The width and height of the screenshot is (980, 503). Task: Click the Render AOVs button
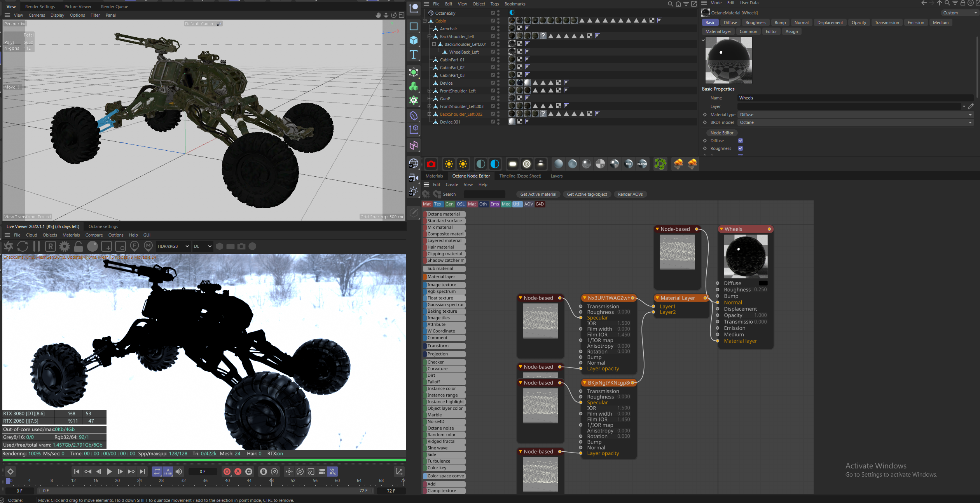tap(630, 194)
